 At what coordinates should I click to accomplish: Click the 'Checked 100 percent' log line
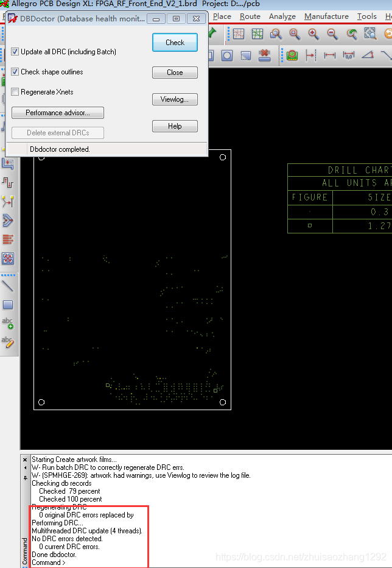[x=71, y=499]
